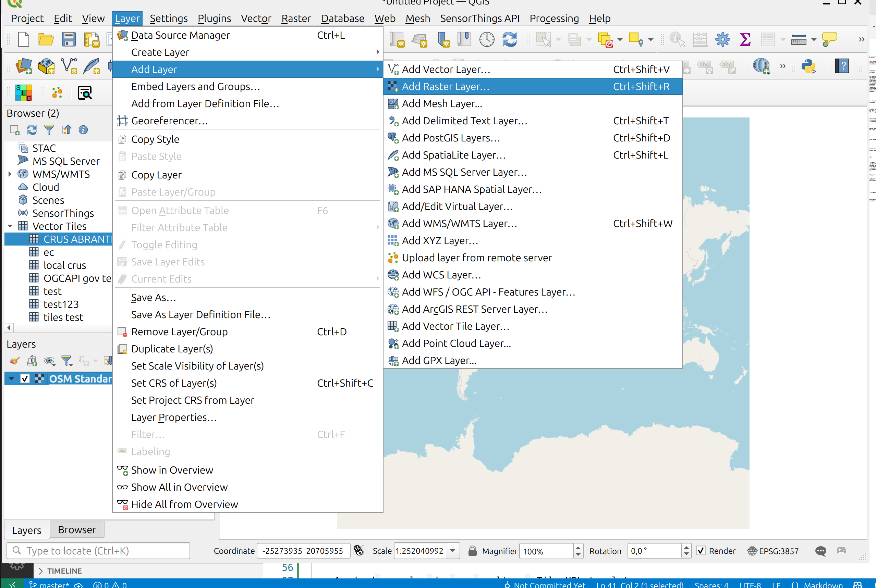Click the Add Group icon in Layers
The height and width of the screenshot is (588, 876).
pos(32,361)
